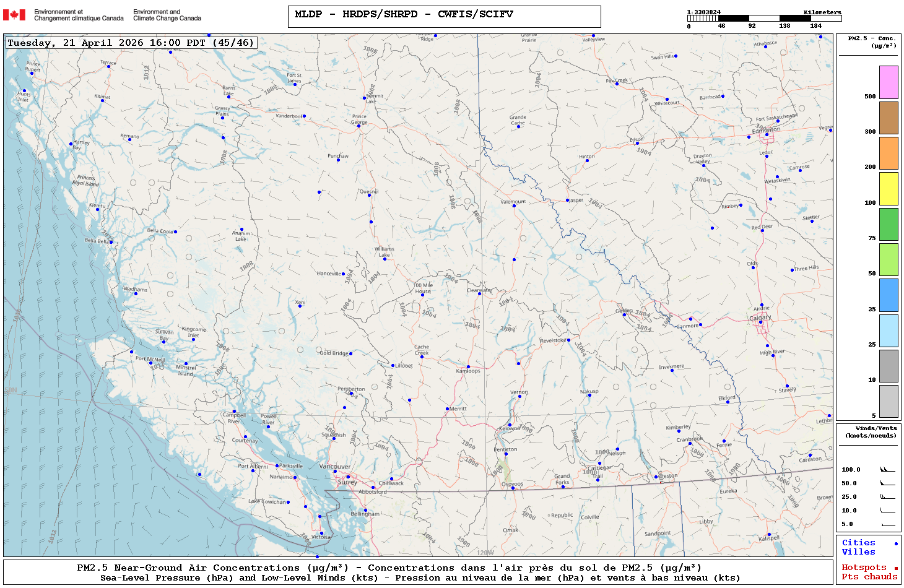
Task: Click the 50.0 knots wind barb symbol
Action: (x=887, y=483)
